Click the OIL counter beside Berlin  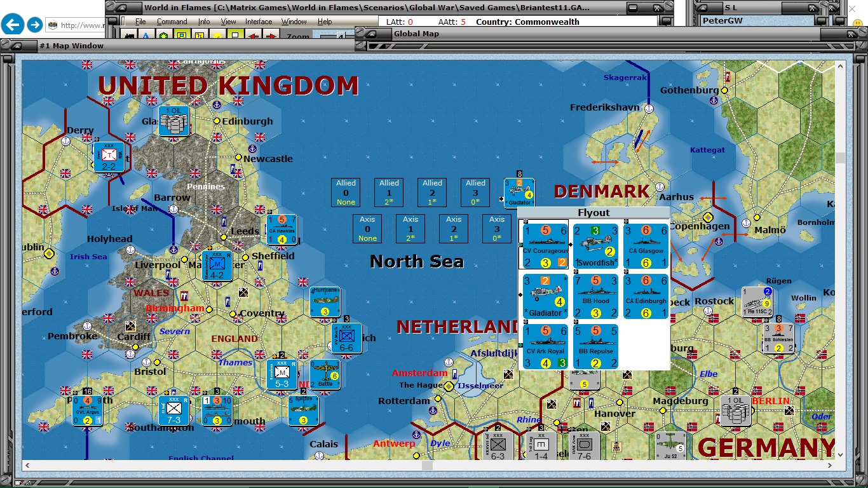tap(736, 410)
